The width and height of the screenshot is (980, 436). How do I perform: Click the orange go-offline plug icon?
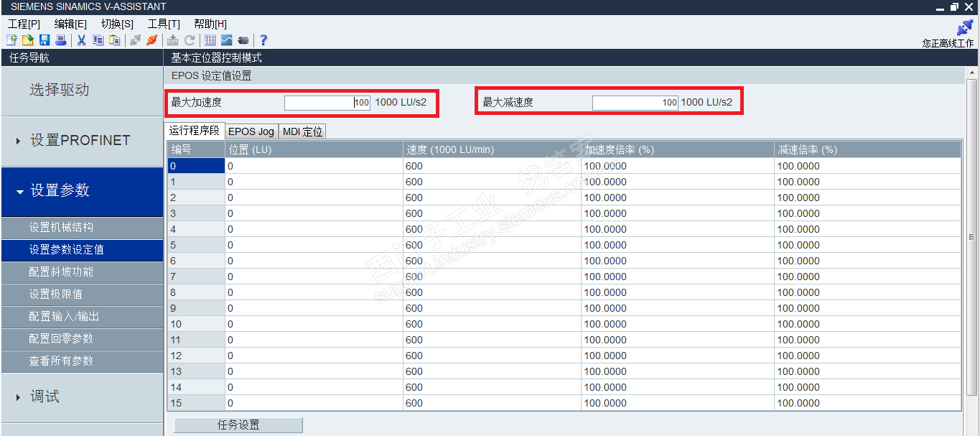point(151,40)
